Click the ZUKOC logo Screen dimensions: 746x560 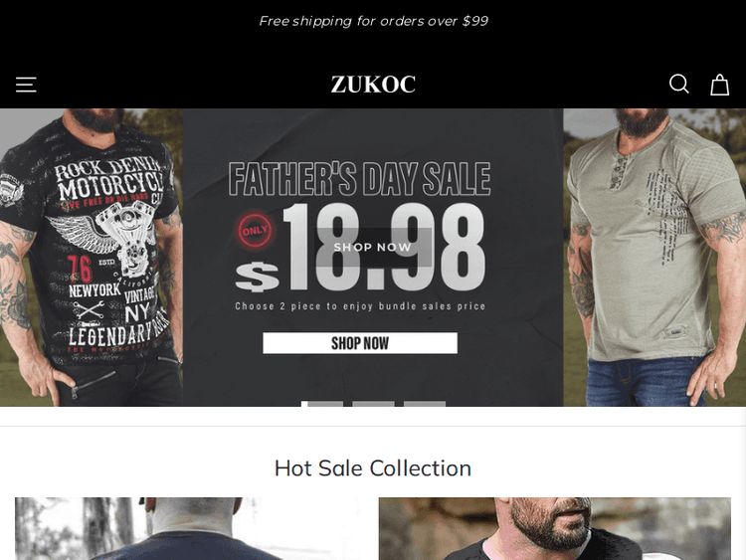pyautogui.click(x=373, y=85)
